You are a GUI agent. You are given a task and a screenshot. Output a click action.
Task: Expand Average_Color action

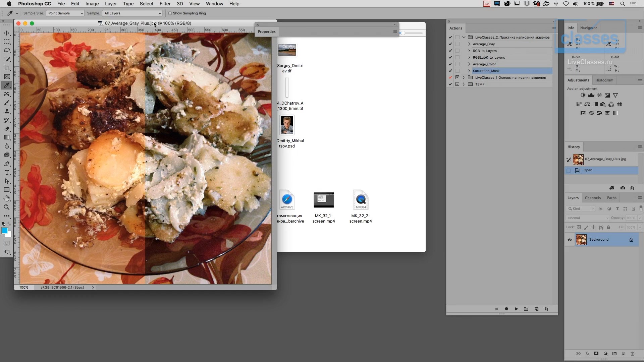tap(469, 64)
